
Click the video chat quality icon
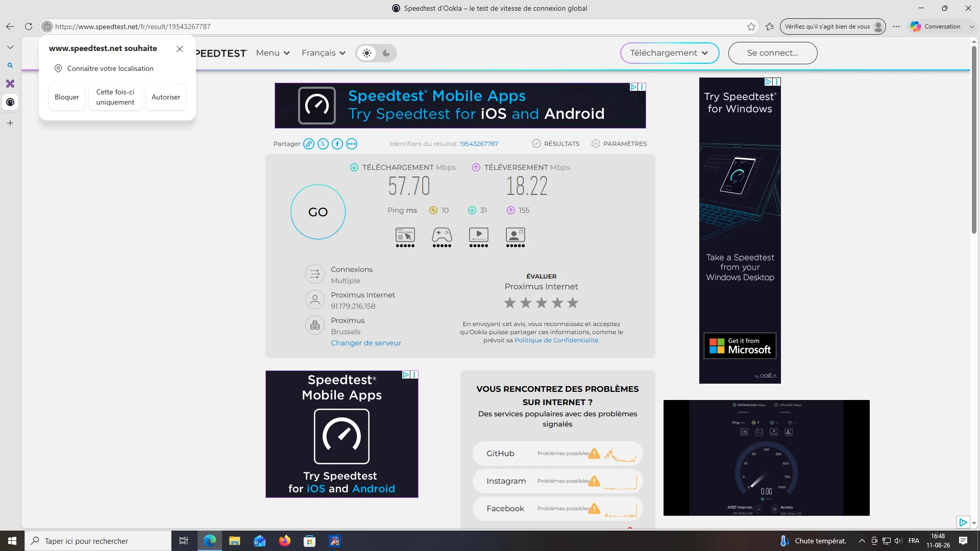click(516, 237)
